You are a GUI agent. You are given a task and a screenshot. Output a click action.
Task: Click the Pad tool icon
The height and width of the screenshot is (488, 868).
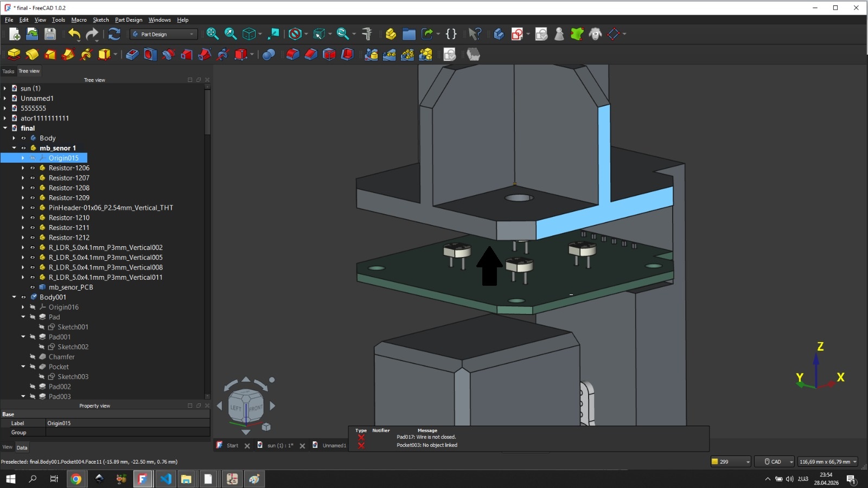[14, 54]
